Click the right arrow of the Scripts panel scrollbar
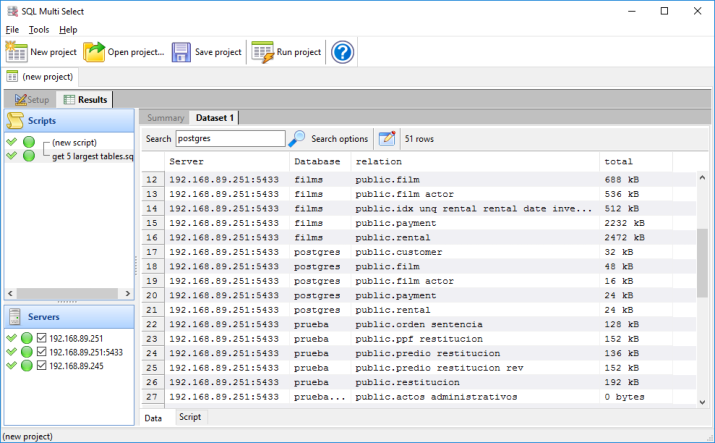715x443 pixels. click(128, 293)
